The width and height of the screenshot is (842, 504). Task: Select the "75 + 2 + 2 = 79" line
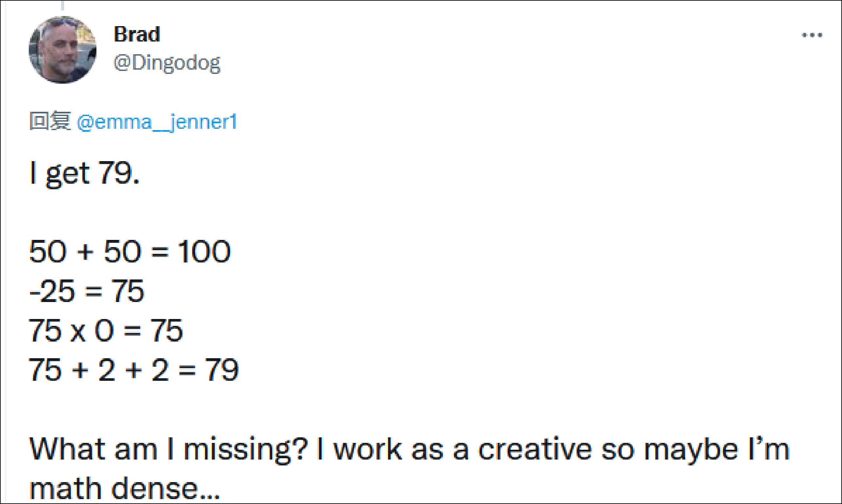pos(133,370)
